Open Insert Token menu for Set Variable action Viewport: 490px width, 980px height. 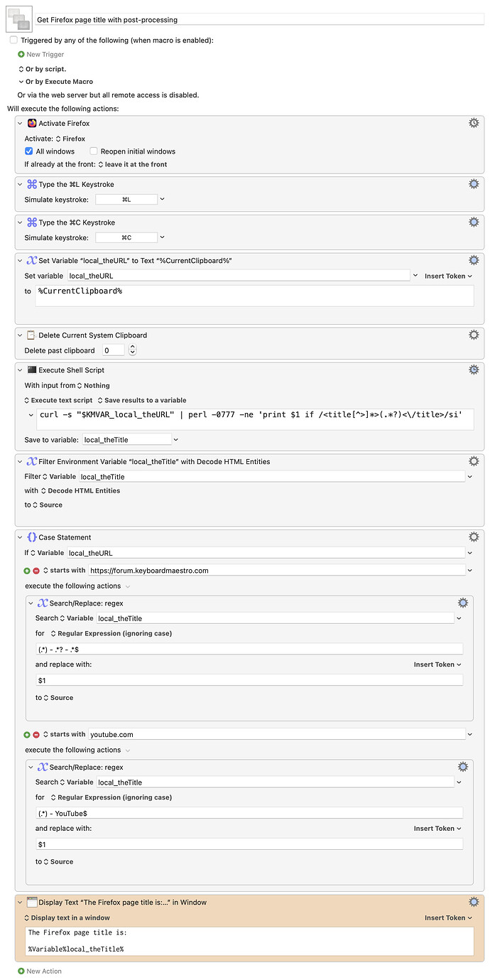click(x=447, y=276)
